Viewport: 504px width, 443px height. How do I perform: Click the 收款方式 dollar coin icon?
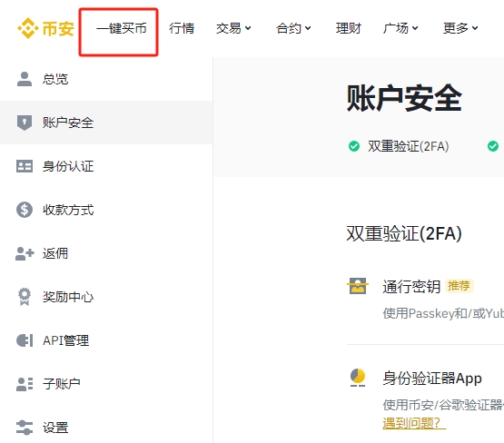point(25,210)
